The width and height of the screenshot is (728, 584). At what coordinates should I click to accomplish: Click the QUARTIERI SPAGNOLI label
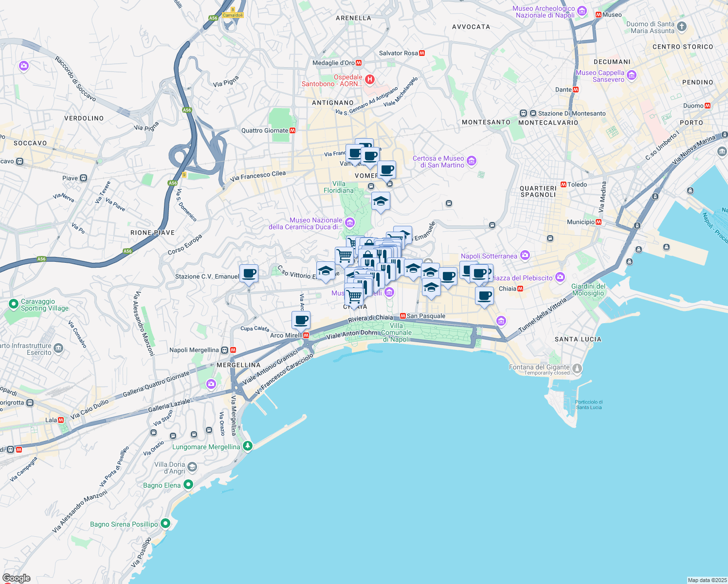pos(538,191)
